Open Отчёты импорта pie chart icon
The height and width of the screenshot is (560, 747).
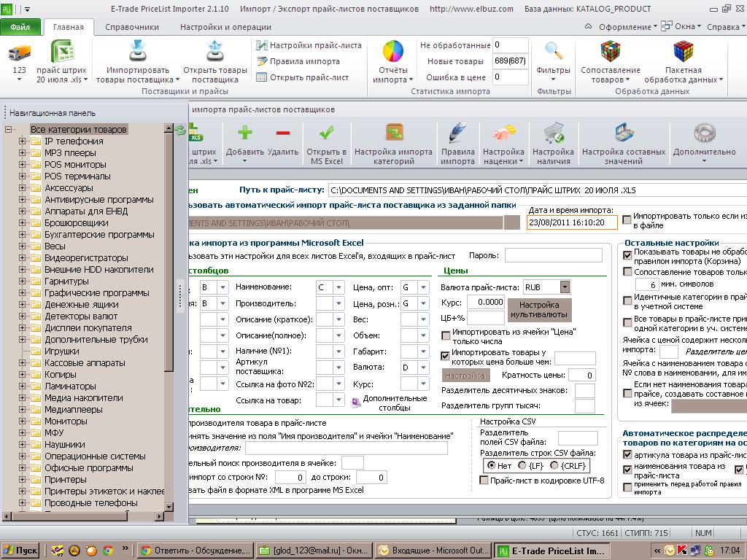(x=393, y=52)
